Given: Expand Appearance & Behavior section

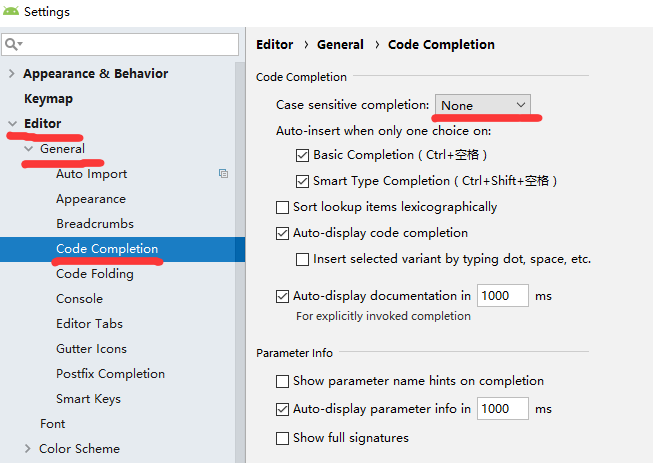Looking at the screenshot, I should tap(12, 74).
